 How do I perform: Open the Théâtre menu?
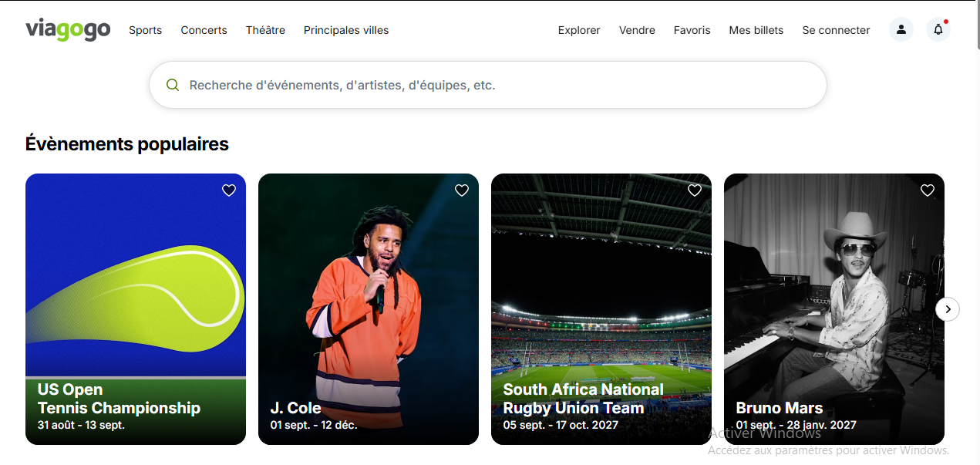pyautogui.click(x=265, y=30)
